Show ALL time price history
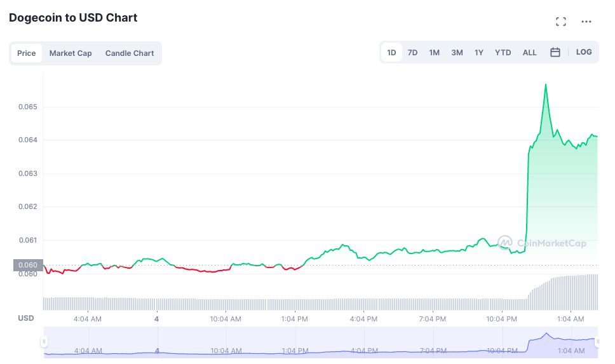This screenshot has height=364, width=615. [x=530, y=53]
